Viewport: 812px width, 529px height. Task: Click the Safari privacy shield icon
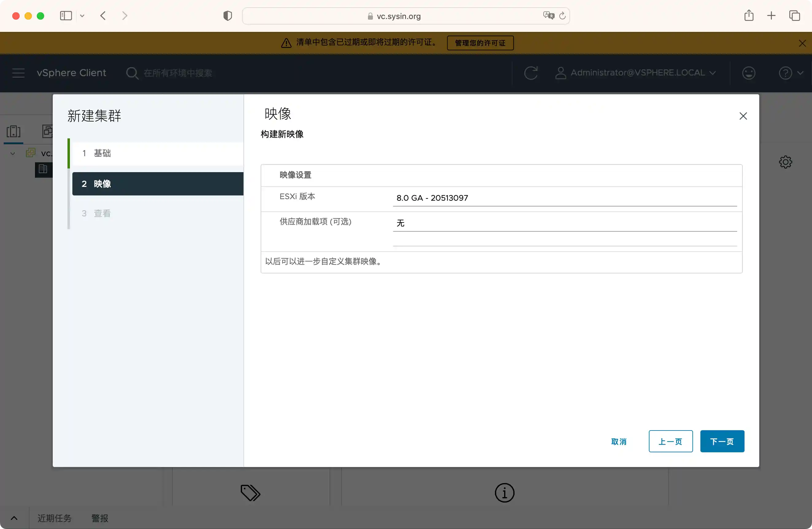tap(228, 16)
